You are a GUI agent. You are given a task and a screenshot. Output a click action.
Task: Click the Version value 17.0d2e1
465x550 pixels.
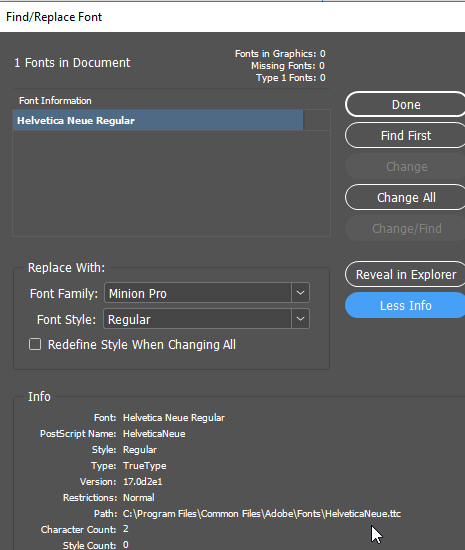point(143,482)
